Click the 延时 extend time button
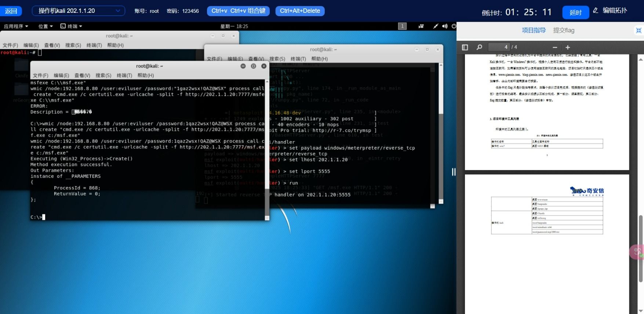This screenshot has width=644, height=314. pyautogui.click(x=575, y=12)
